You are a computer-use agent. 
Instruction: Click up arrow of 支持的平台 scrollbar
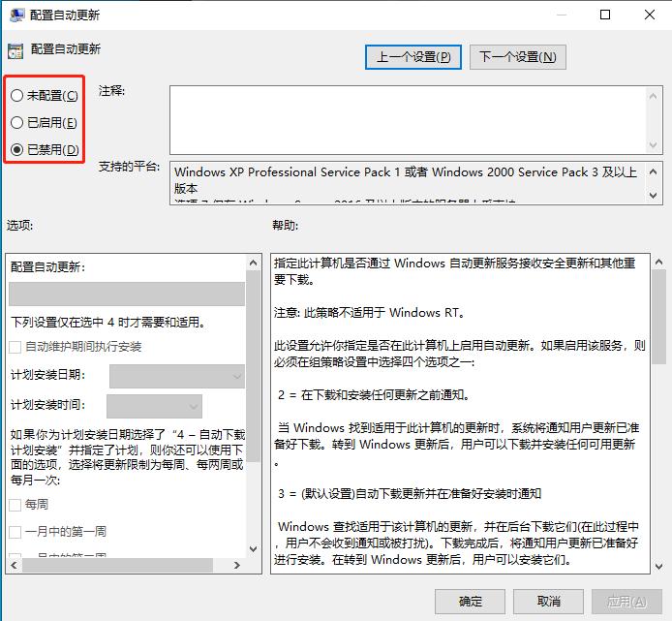653,172
